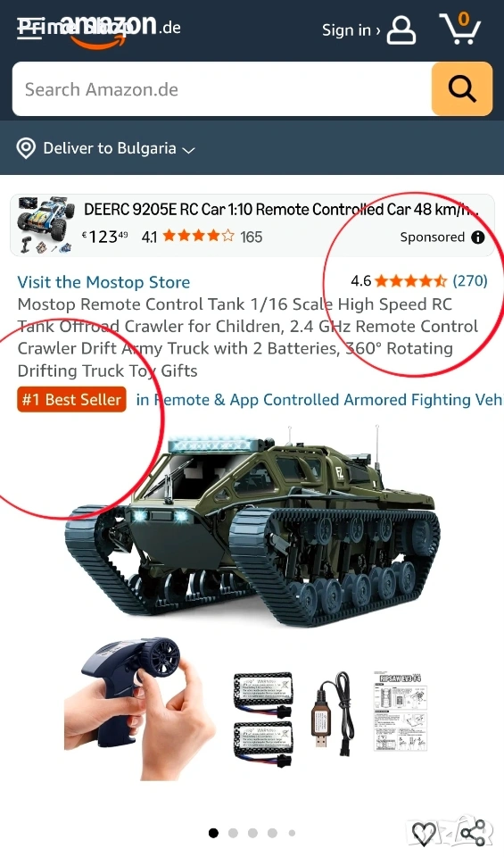
Task: Tap the delivery location pin icon
Action: [26, 148]
